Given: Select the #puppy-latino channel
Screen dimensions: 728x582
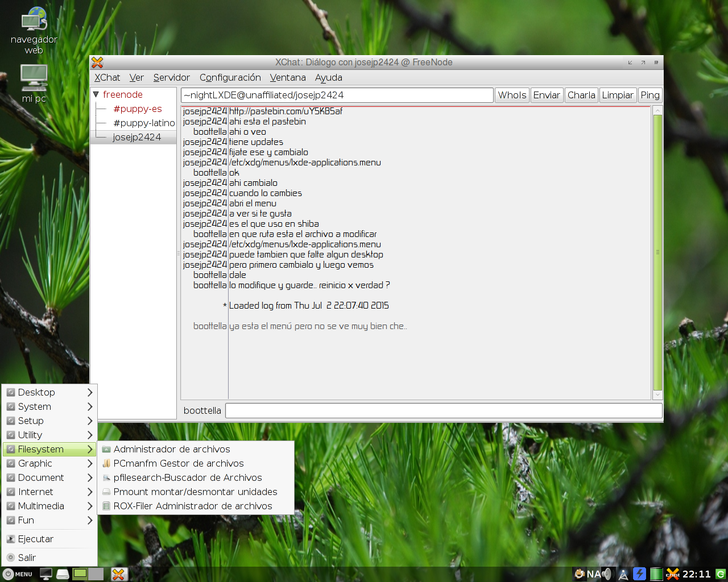Looking at the screenshot, I should coord(144,123).
